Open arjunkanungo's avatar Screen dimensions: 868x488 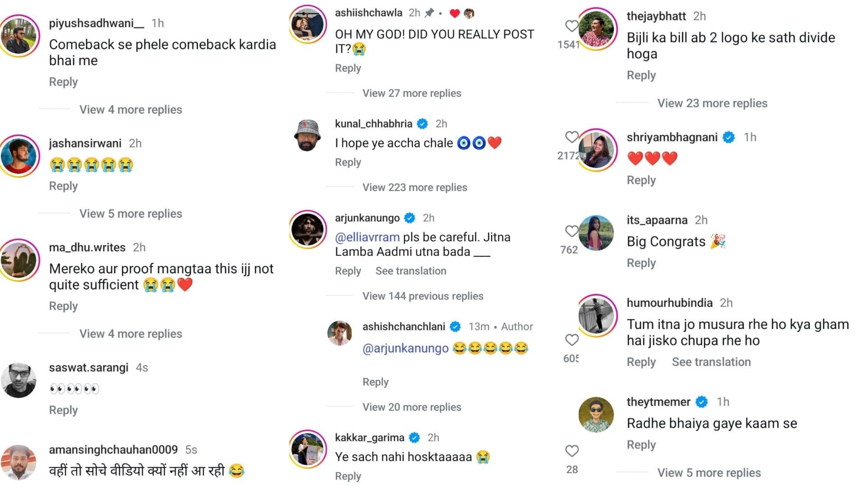tap(307, 230)
